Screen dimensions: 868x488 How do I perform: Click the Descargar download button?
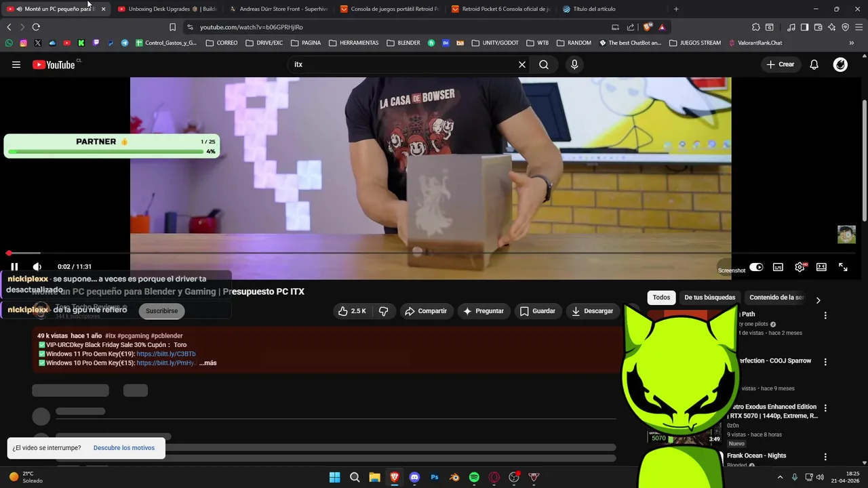tap(593, 311)
